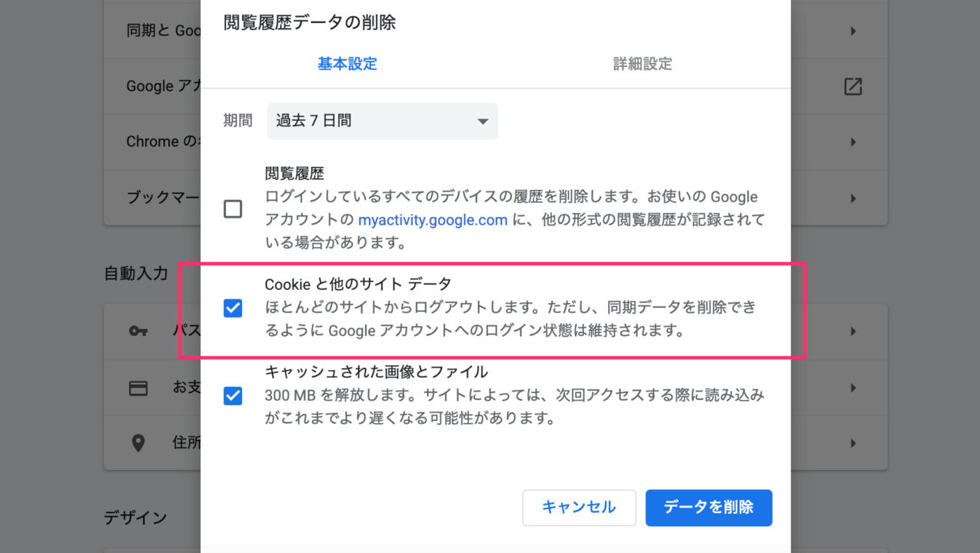Disable キャッシュされた画像とファイル
The image size is (980, 553).
pos(233,395)
